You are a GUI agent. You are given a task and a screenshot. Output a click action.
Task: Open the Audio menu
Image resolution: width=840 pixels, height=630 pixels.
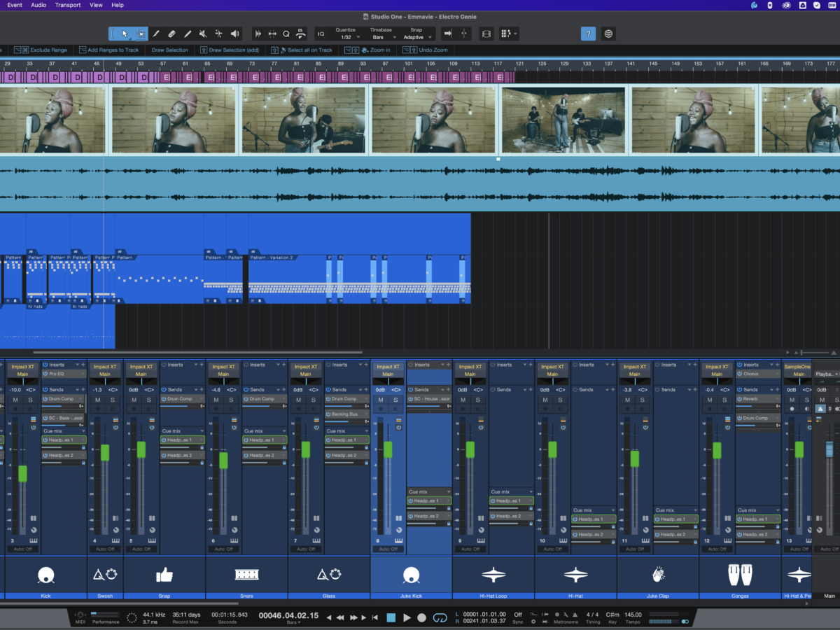pyautogui.click(x=38, y=5)
